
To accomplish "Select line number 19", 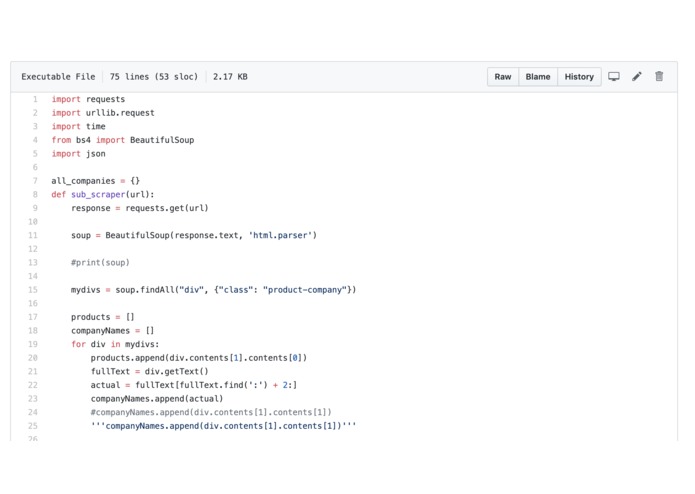I will 33,344.
